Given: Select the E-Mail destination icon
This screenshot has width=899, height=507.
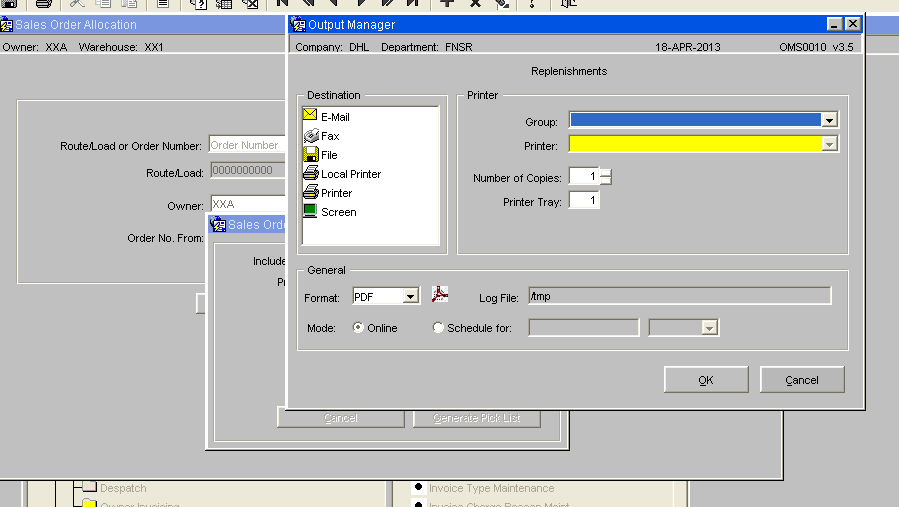Looking at the screenshot, I should tap(310, 115).
